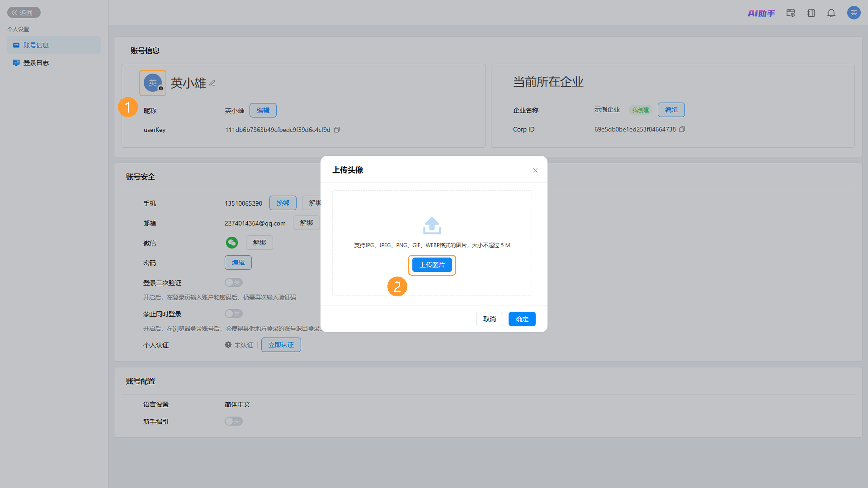
Task: Click the 示例企业 company name
Action: point(607,109)
